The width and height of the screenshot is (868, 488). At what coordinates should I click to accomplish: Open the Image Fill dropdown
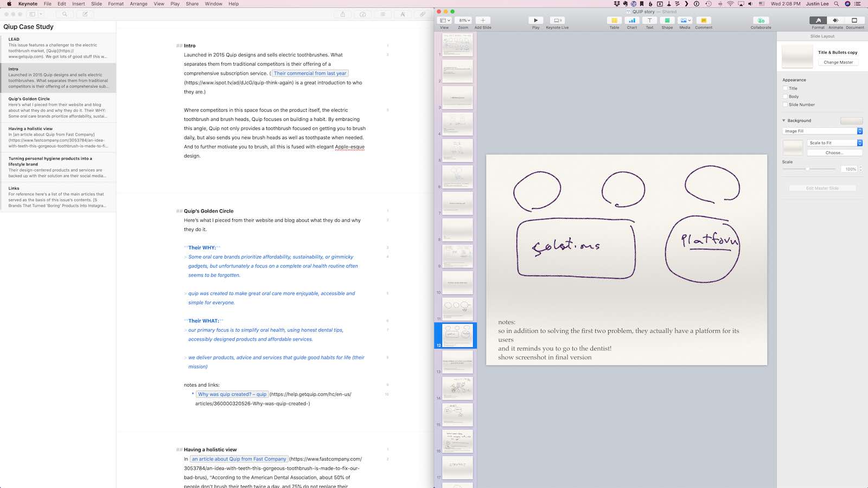(822, 131)
